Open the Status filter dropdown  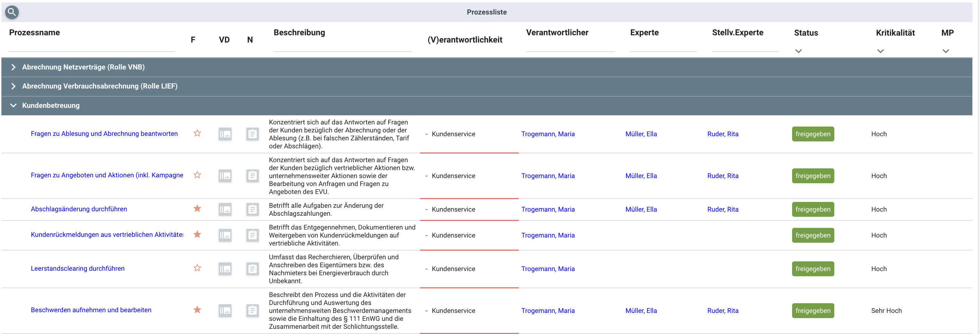798,51
